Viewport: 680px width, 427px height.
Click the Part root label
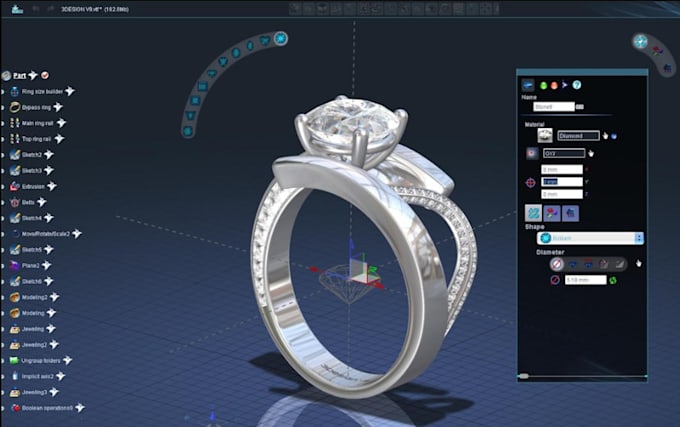(x=20, y=75)
